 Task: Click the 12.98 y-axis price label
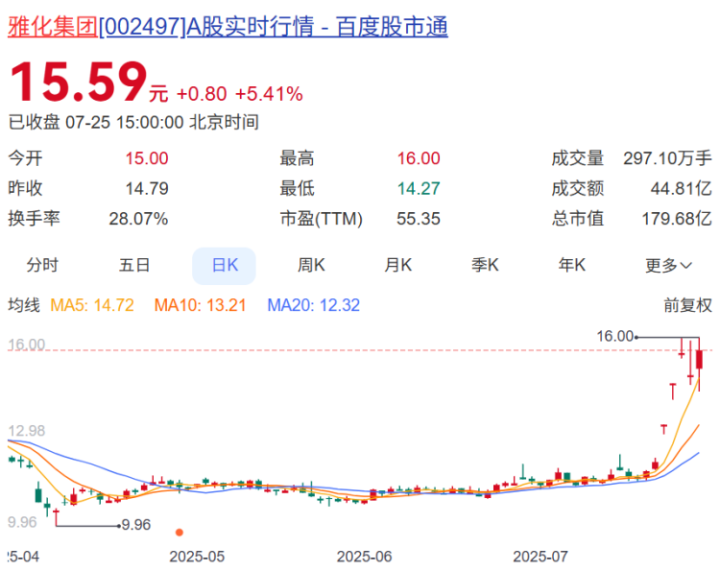point(27,431)
